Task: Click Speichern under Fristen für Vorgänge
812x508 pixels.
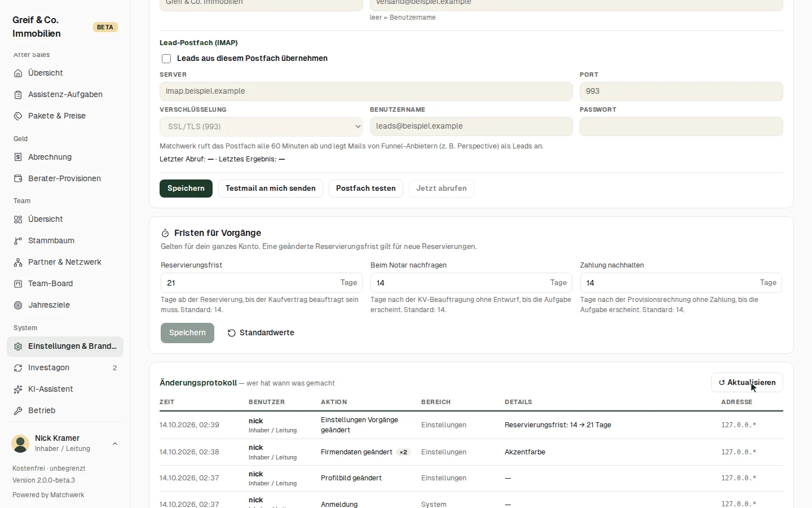Action: click(x=187, y=333)
